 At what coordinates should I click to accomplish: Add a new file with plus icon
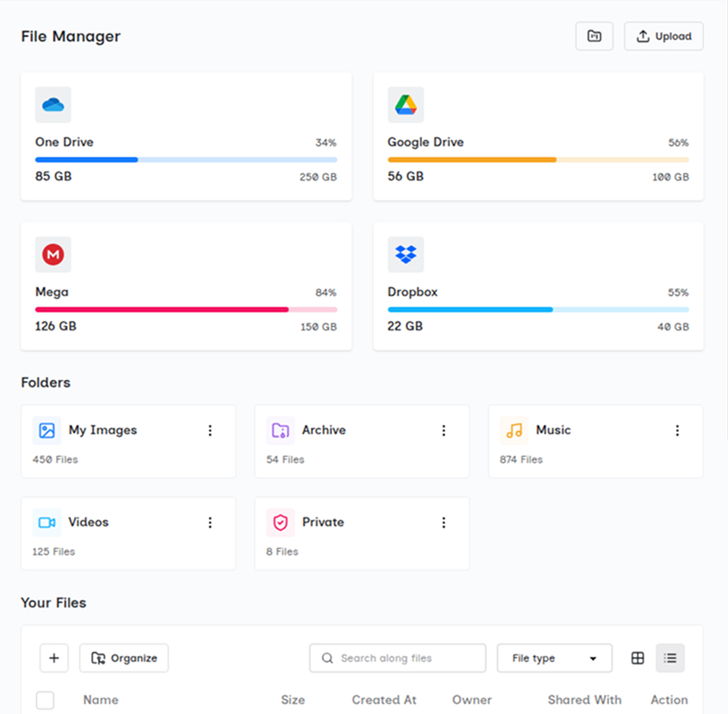54,658
